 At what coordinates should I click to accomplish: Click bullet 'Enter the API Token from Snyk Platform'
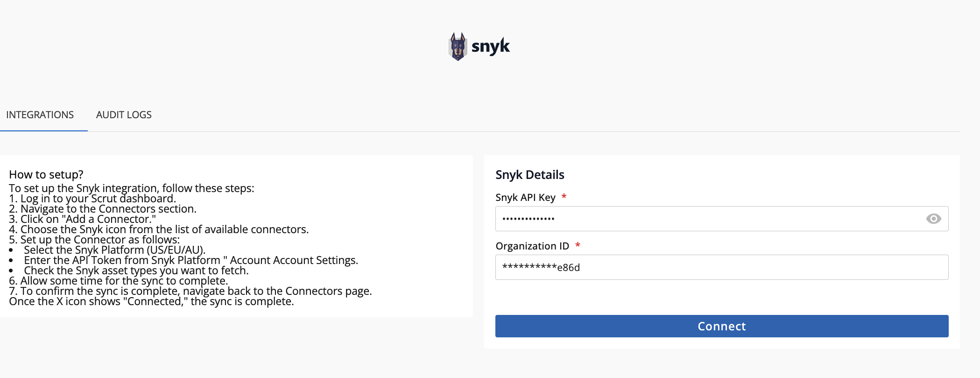(x=191, y=260)
